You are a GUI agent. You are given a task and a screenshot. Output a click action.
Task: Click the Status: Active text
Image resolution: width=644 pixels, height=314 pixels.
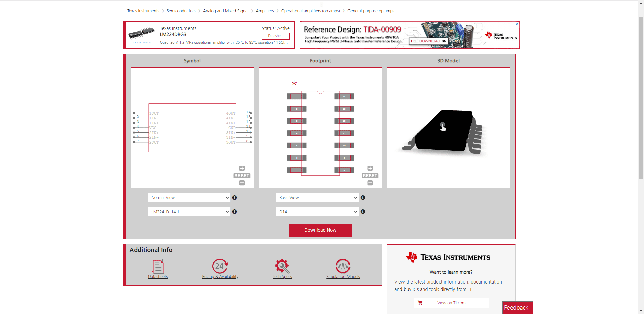coord(276,28)
